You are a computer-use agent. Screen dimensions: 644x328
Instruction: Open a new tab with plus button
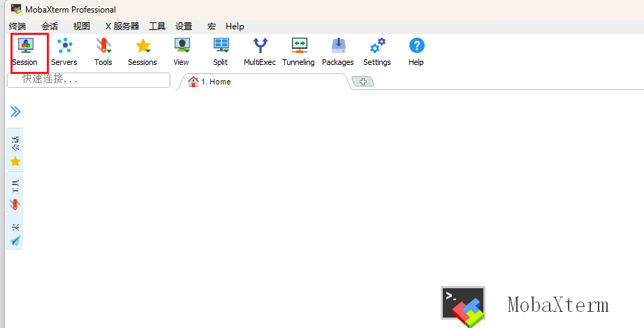(x=363, y=82)
